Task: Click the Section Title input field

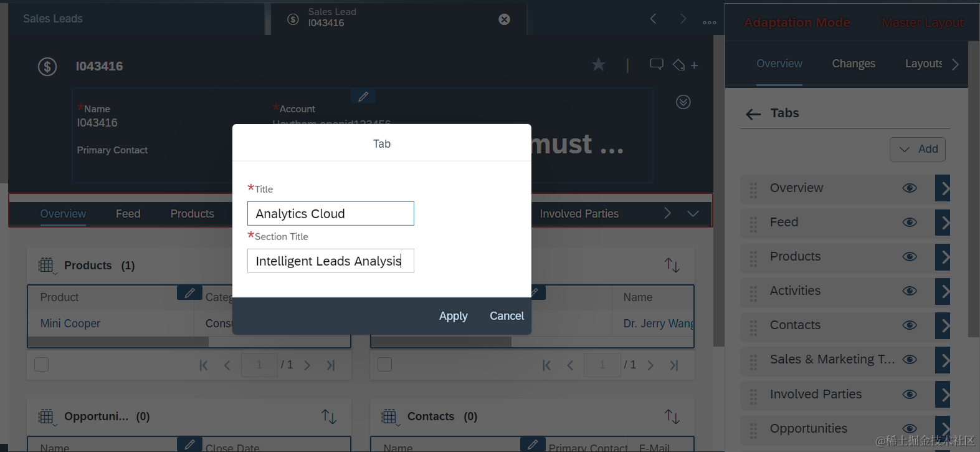Action: point(331,261)
